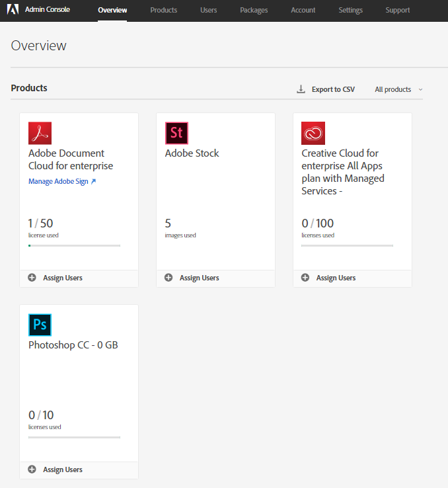Click plus icon on Creative Cloud card
Image resolution: width=448 pixels, height=488 pixels.
point(305,278)
